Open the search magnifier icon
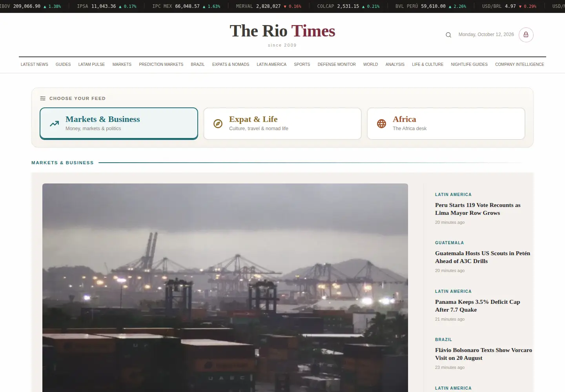The height and width of the screenshot is (392, 565). coord(448,35)
